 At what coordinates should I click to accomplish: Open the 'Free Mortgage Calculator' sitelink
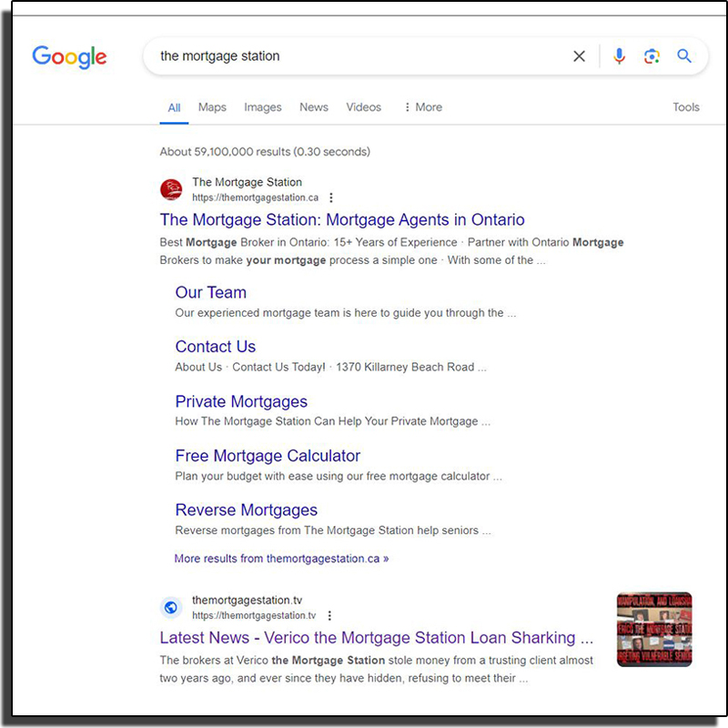point(268,456)
